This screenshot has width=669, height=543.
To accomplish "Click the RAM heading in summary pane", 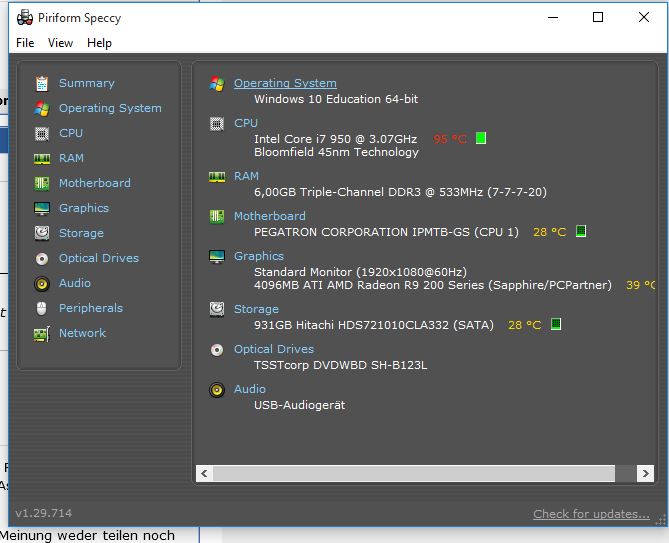I will [246, 176].
